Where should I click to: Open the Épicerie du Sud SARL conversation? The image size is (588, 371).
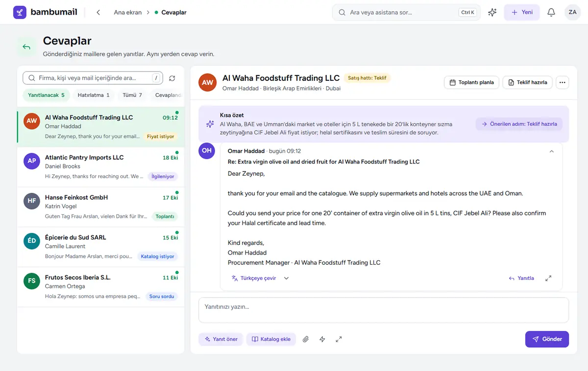click(101, 247)
